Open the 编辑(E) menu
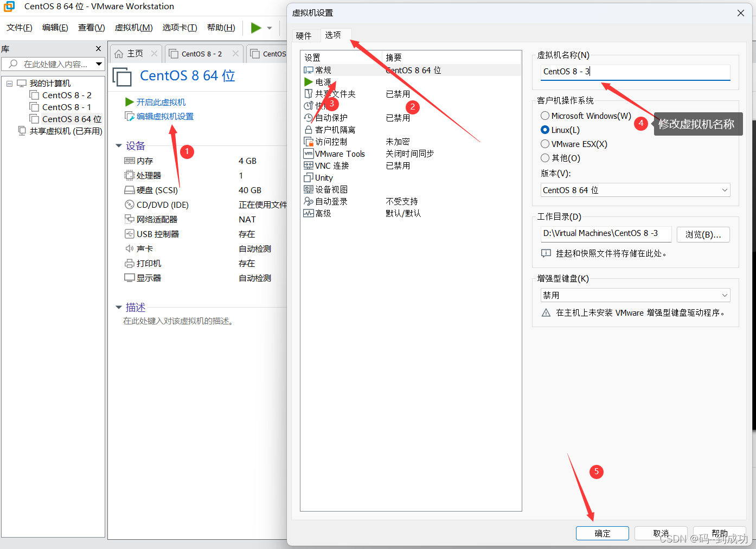This screenshot has height=549, width=756. pyautogui.click(x=55, y=28)
